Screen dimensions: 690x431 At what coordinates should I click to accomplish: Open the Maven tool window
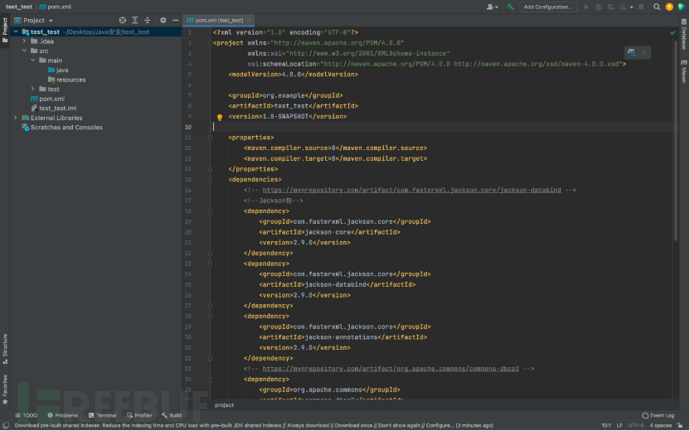(x=684, y=73)
